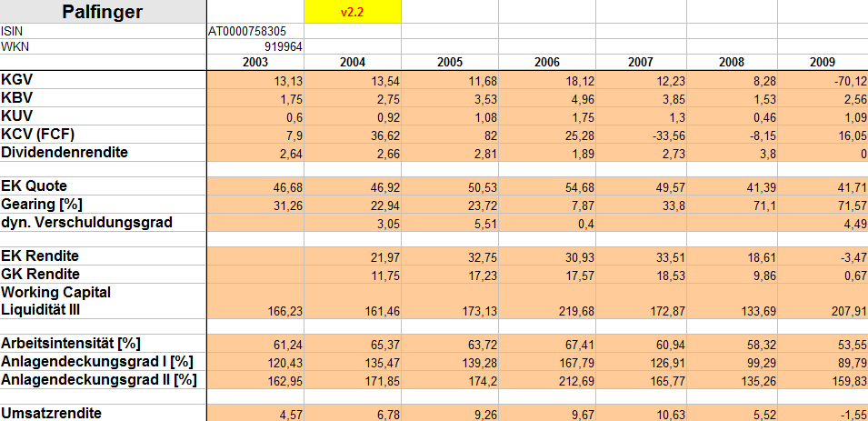Select the EK Quote row label
The height and width of the screenshot is (421, 868).
(x=103, y=186)
